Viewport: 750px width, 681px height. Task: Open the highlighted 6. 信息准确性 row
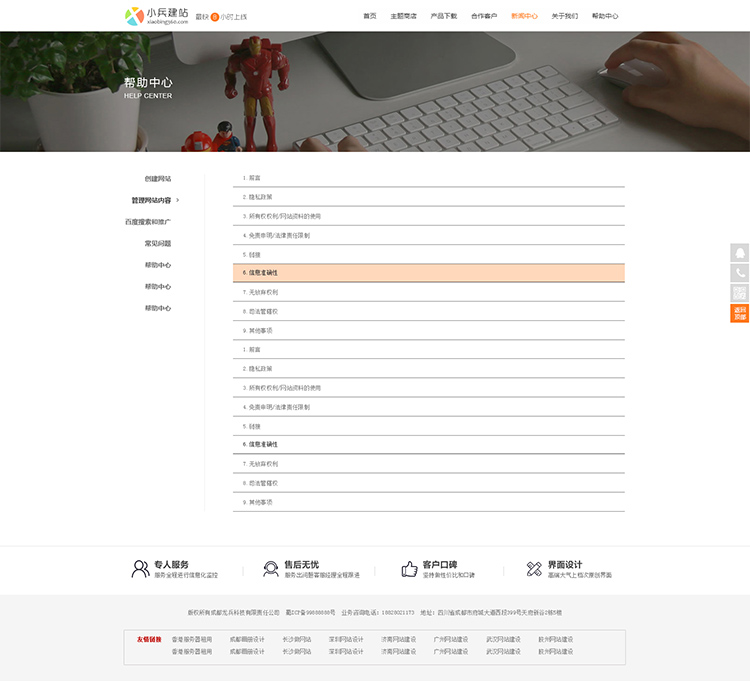click(428, 273)
